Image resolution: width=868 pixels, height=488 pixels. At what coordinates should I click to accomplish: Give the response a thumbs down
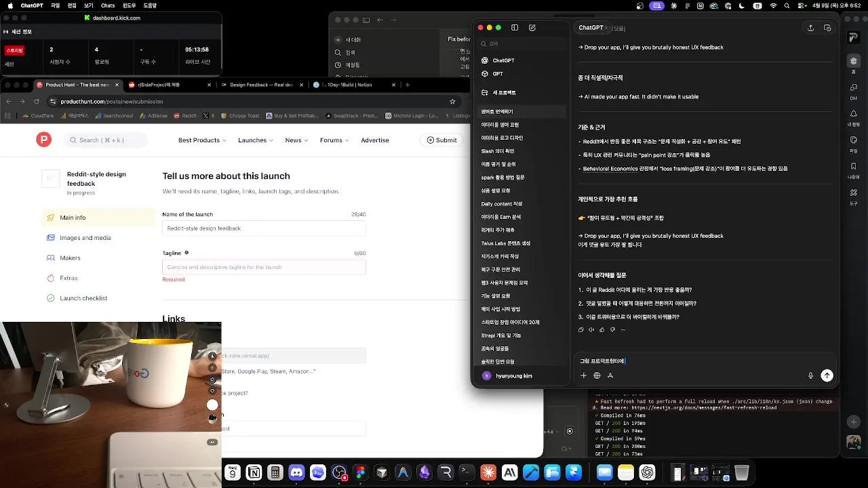pos(612,330)
